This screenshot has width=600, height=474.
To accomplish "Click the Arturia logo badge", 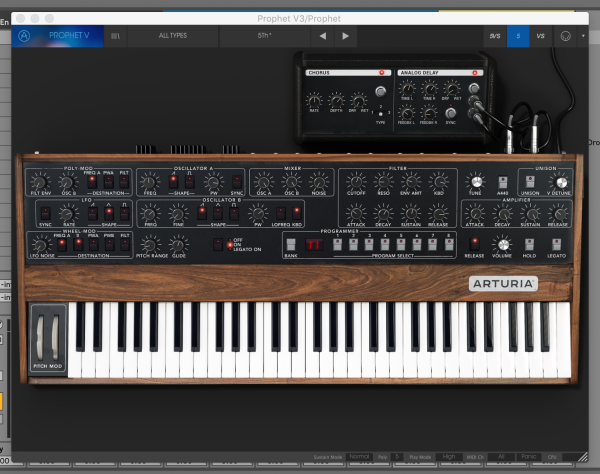I will tap(503, 283).
